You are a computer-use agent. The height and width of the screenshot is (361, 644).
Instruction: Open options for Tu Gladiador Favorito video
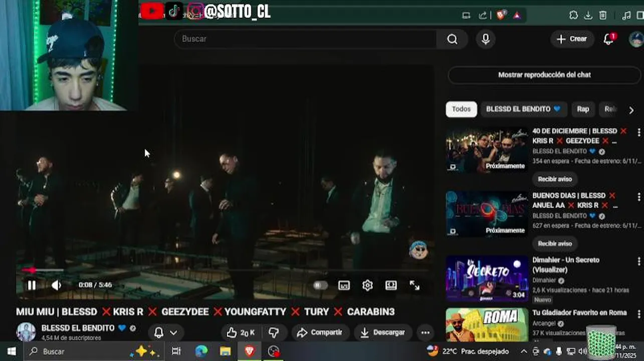click(x=638, y=314)
